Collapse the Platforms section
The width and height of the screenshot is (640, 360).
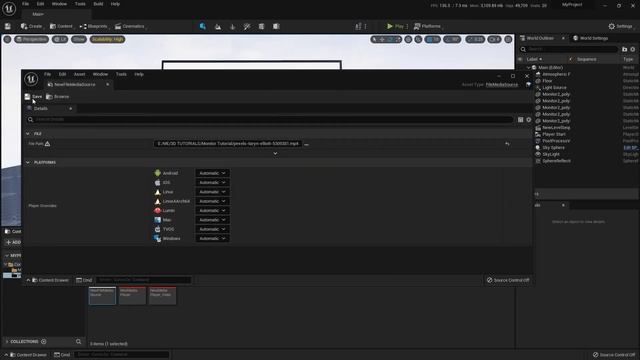28,162
